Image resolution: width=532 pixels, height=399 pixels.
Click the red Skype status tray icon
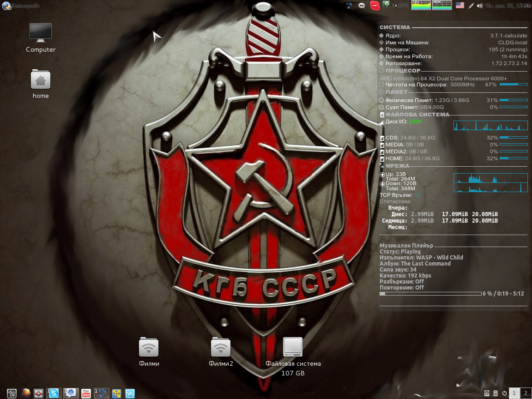click(x=375, y=6)
